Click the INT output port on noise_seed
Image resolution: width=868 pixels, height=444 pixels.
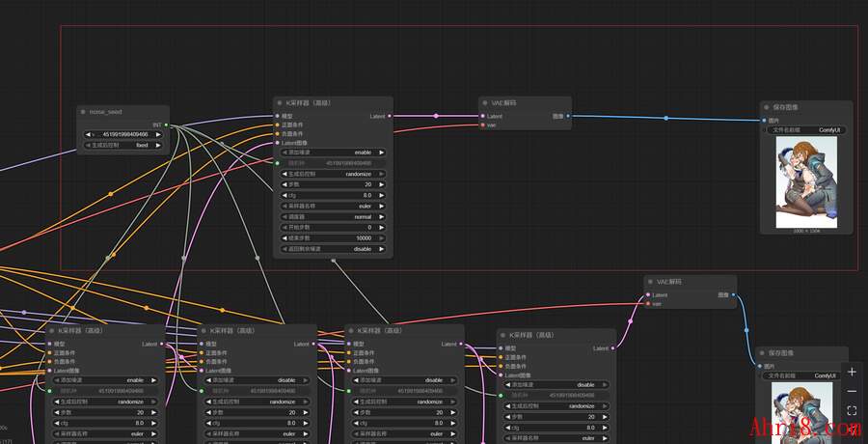point(166,125)
